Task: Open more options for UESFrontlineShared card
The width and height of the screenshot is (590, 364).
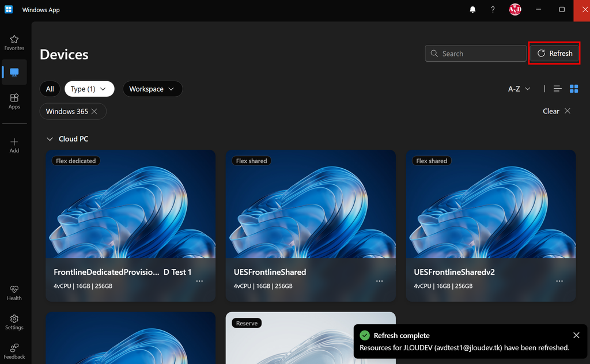Action: (379, 281)
